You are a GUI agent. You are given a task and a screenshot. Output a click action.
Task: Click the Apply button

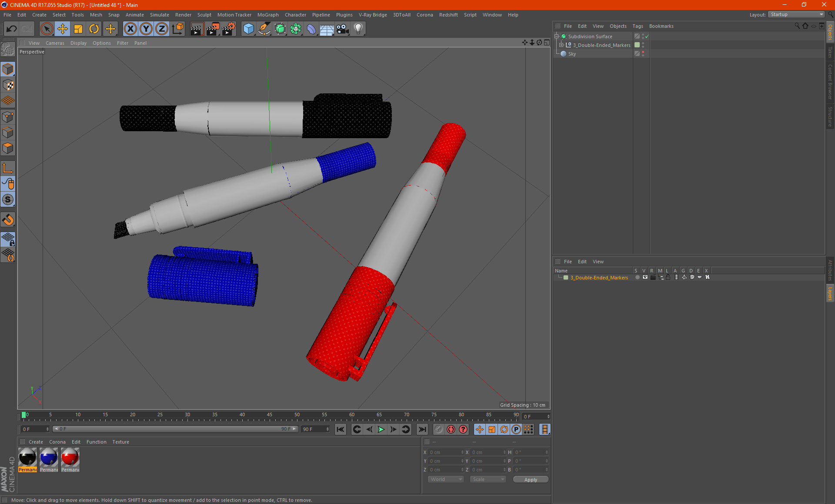pyautogui.click(x=531, y=480)
